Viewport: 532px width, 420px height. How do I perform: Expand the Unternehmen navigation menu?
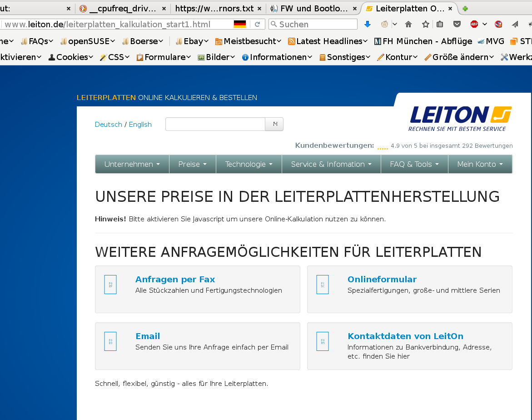click(x=132, y=164)
